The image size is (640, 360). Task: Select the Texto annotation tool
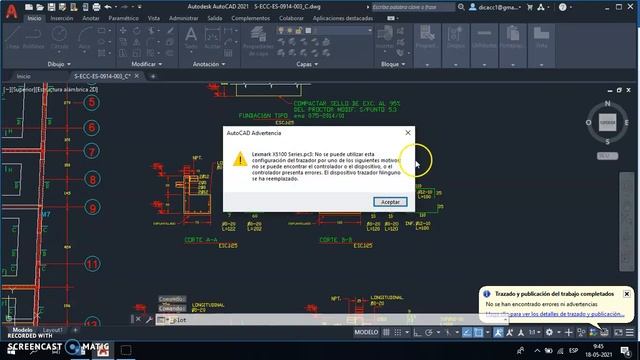(x=191, y=38)
